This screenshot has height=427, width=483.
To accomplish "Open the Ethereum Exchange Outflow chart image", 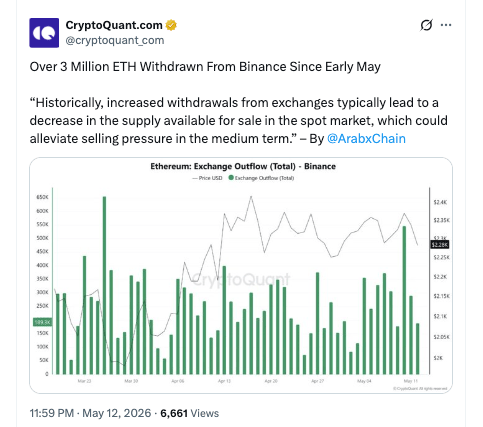I will (241, 275).
